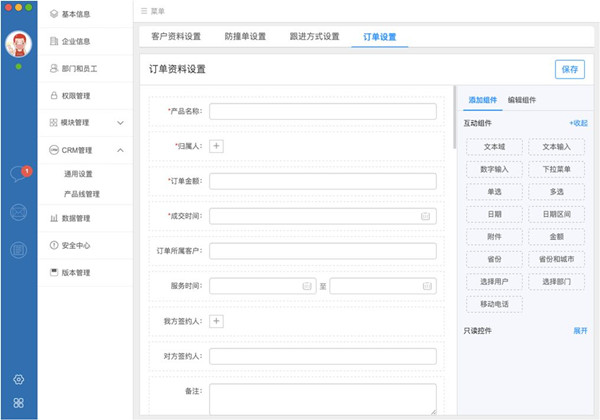Click the hamburger 菜单 icon at top

tap(144, 10)
